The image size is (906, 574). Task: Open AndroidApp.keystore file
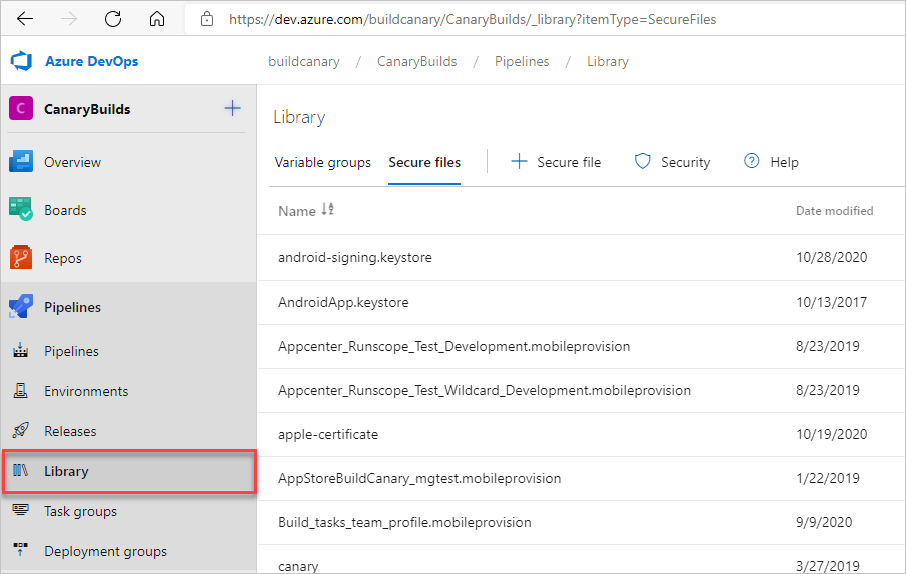(x=343, y=302)
